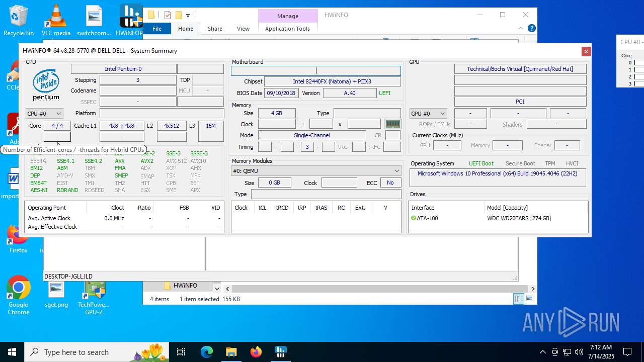
Task: Click the AVX2 feature label
Action: tap(147, 161)
